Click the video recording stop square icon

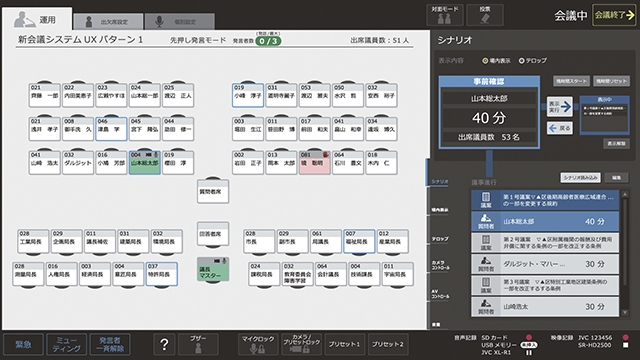click(x=625, y=345)
